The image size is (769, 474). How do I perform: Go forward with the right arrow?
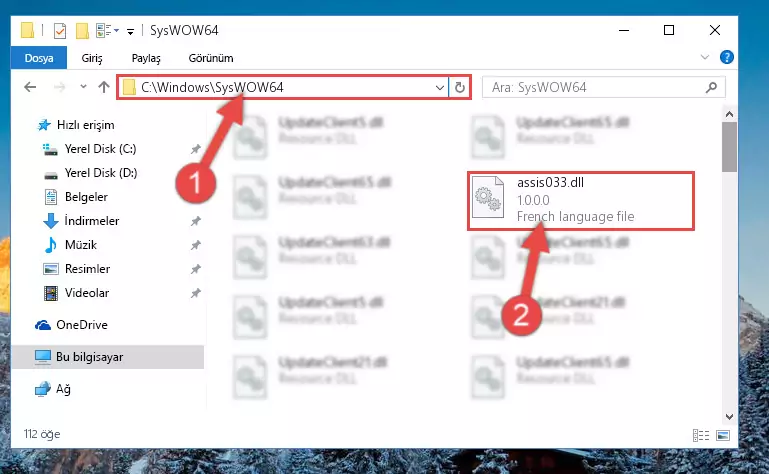click(60, 87)
